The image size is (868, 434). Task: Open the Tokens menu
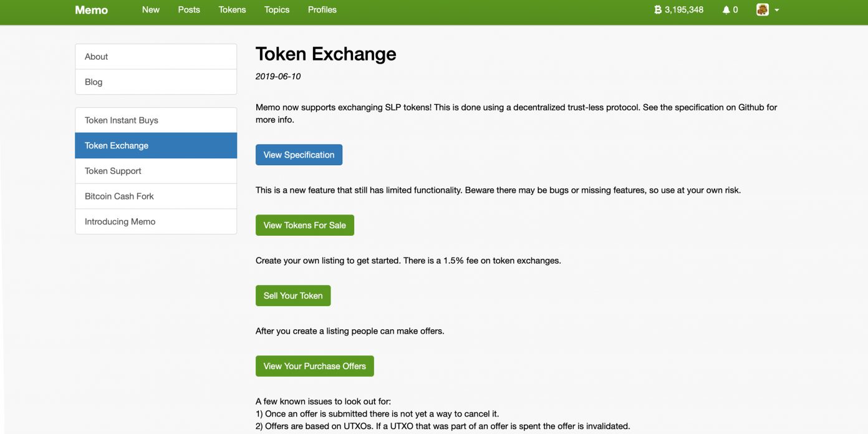tap(232, 10)
